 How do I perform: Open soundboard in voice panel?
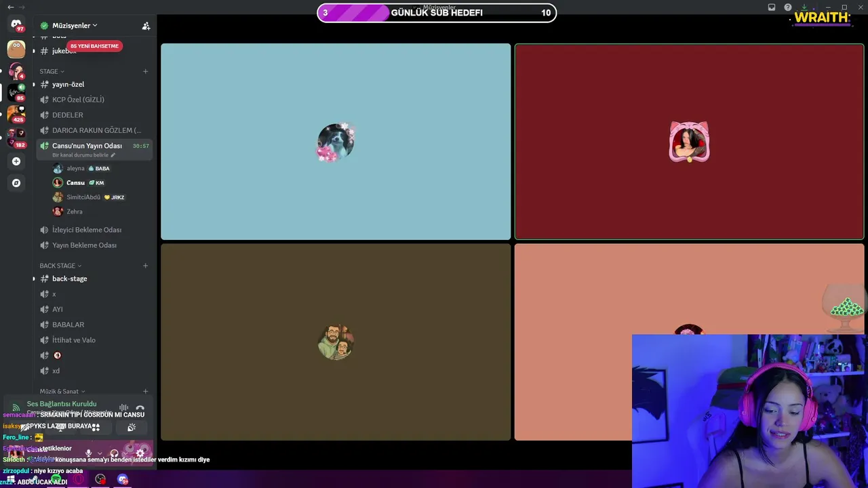132,427
